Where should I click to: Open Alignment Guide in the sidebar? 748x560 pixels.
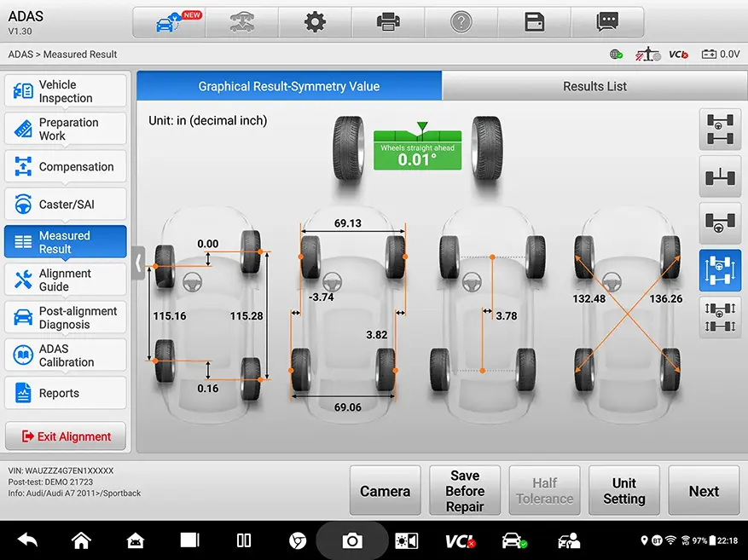pyautogui.click(x=66, y=280)
